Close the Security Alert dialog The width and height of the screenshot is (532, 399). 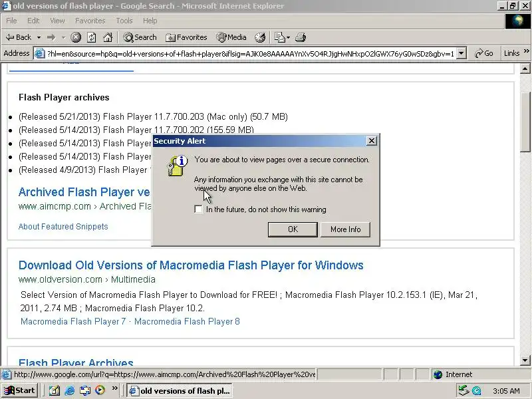click(x=372, y=141)
